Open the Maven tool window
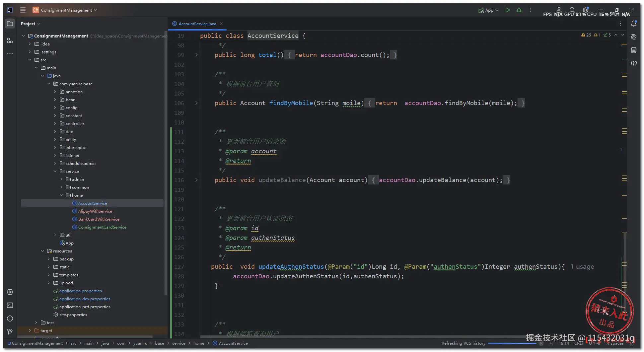 634,63
